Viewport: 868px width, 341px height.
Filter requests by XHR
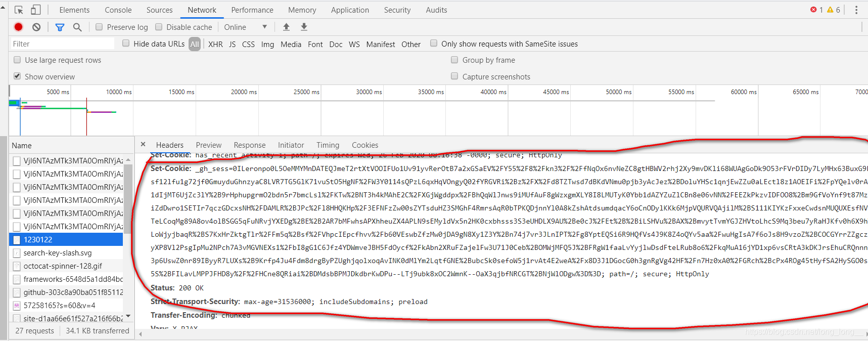pos(215,45)
